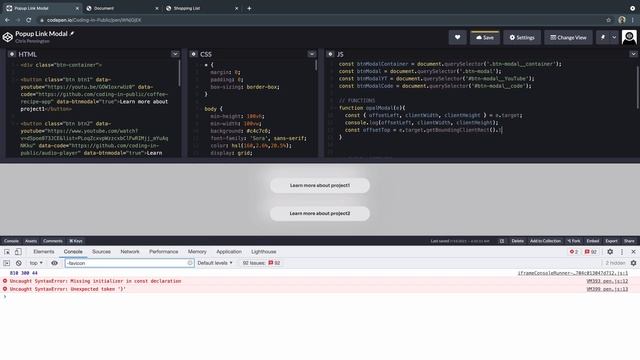Open CodePen Comments footer button
640x360 pixels.
[x=53, y=241]
